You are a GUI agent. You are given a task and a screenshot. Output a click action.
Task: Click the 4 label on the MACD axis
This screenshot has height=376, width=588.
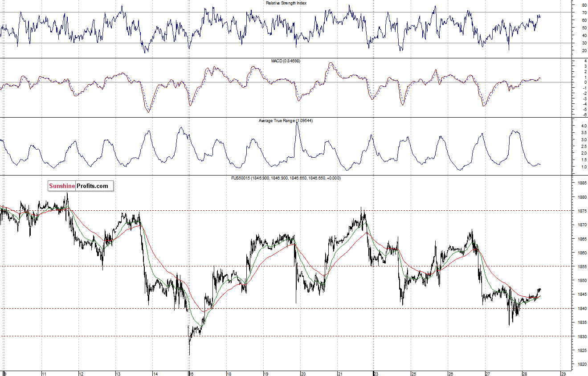point(585,61)
